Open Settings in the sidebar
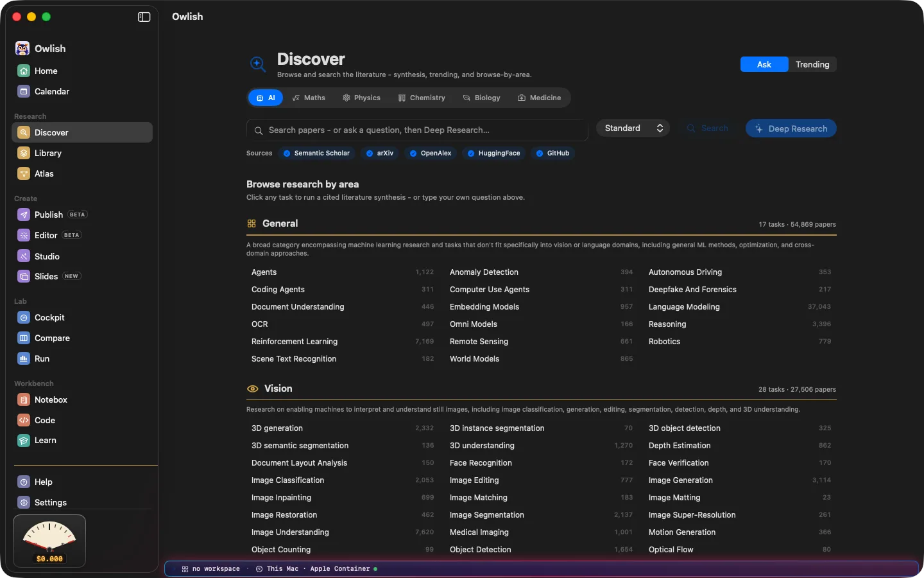The width and height of the screenshot is (924, 578). click(82, 502)
